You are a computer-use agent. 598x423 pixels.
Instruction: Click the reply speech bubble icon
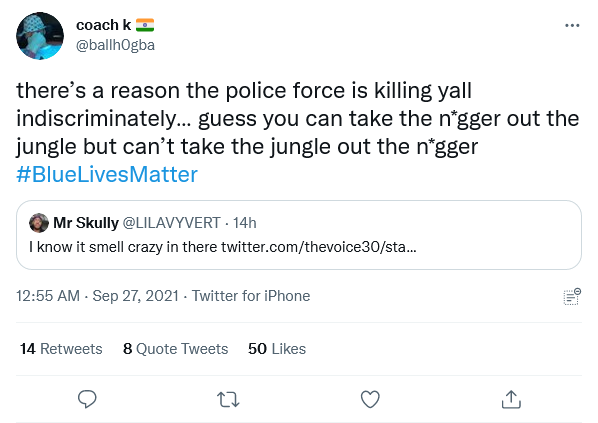pyautogui.click(x=87, y=399)
